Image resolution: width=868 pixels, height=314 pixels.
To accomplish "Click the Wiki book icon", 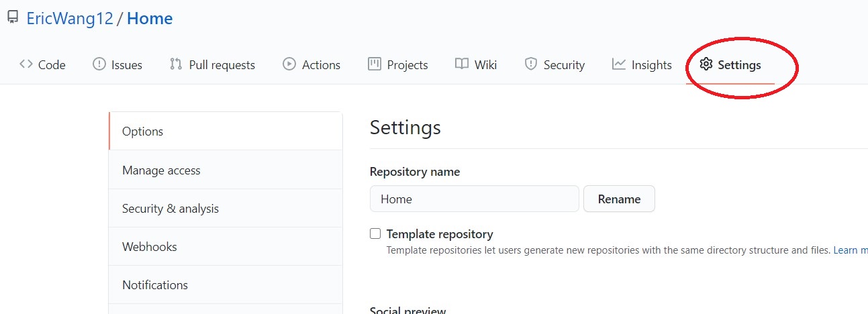I will tap(462, 64).
